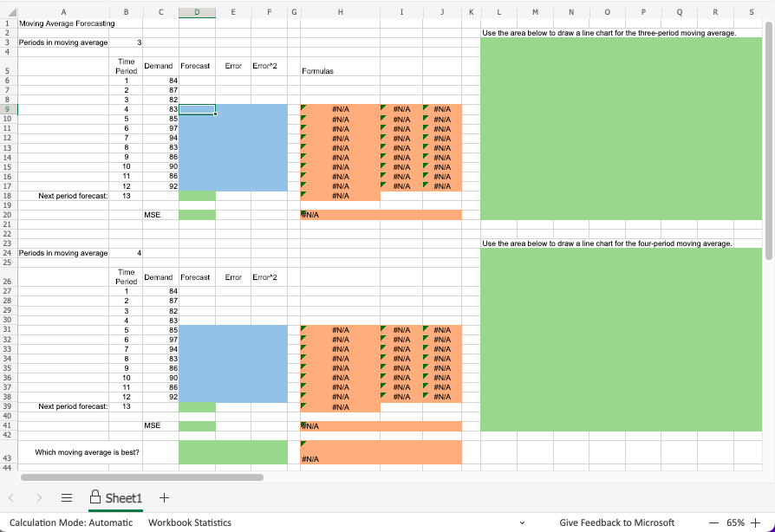Select #N/A cell J17
This screenshot has width=775, height=532.
click(442, 186)
